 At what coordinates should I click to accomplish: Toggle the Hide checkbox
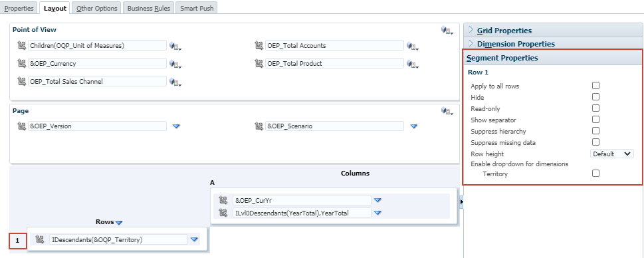coord(595,97)
